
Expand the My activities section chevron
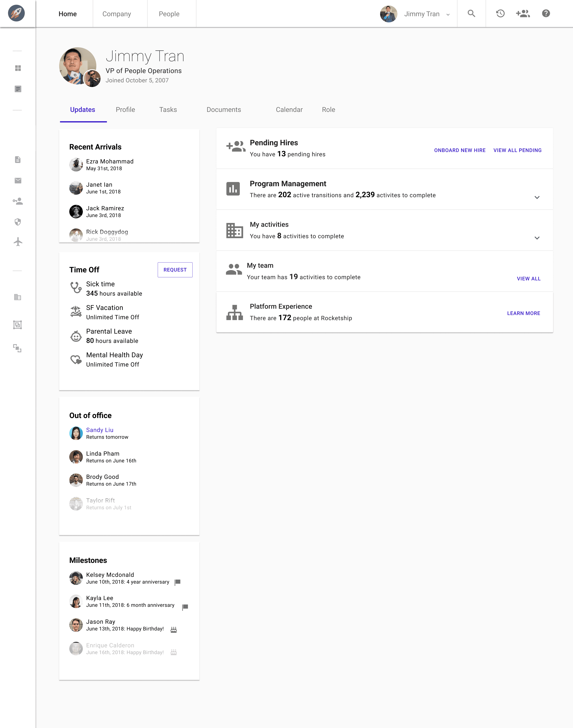pos(537,238)
